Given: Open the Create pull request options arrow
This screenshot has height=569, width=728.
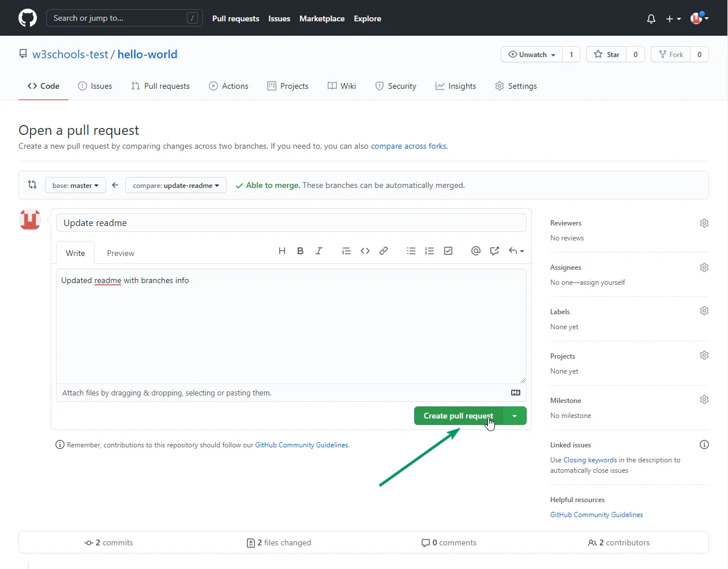Looking at the screenshot, I should 515,416.
